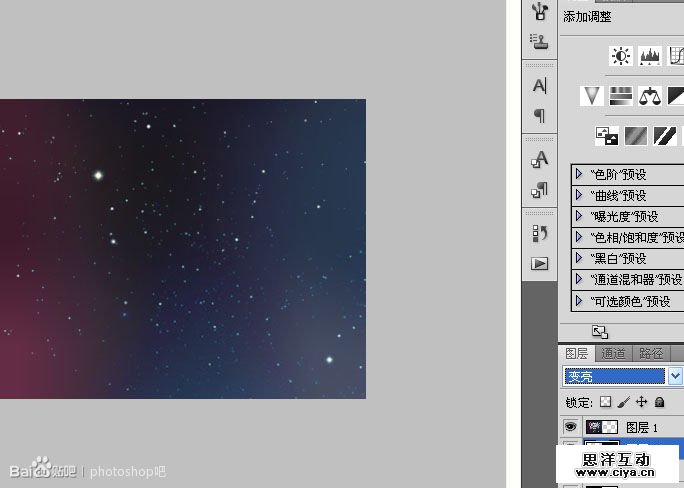This screenshot has height=488, width=684.
Task: Expand the "色阶" presets list
Action: click(x=579, y=174)
